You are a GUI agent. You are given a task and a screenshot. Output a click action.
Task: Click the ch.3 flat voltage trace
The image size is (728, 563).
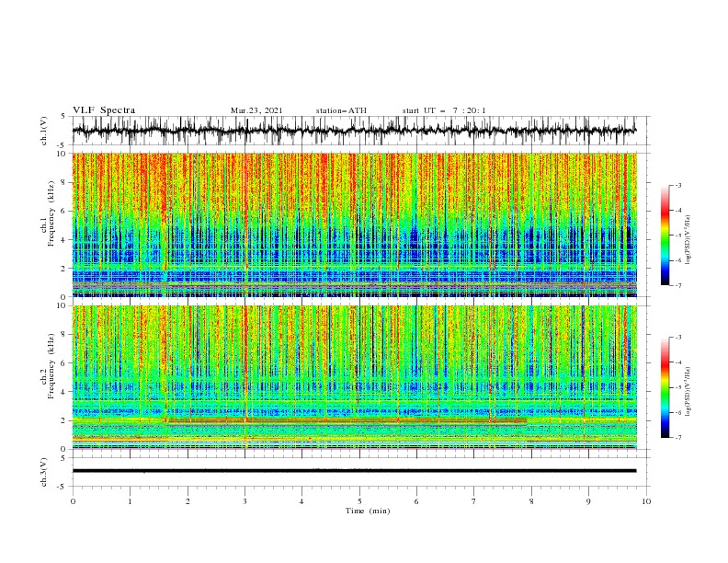coord(354,471)
